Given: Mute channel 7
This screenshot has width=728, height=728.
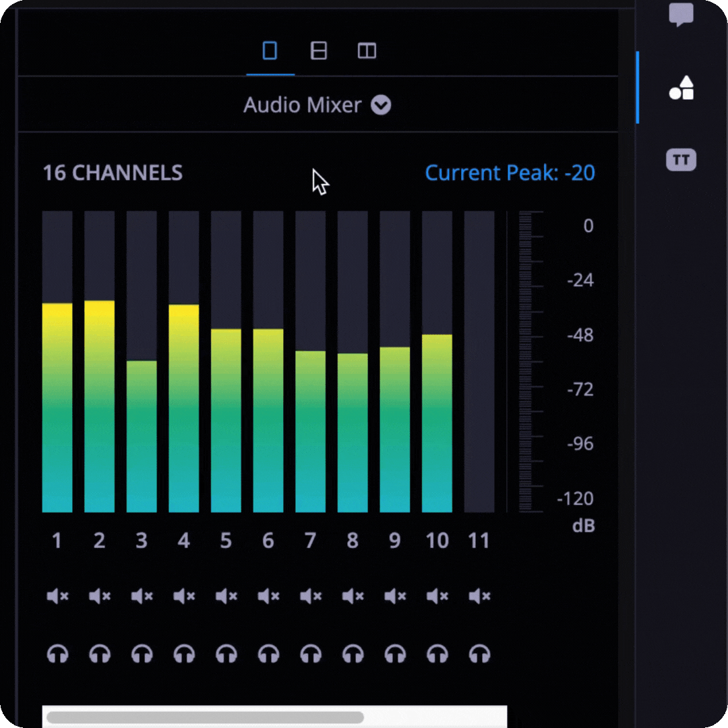Looking at the screenshot, I should coord(311,596).
